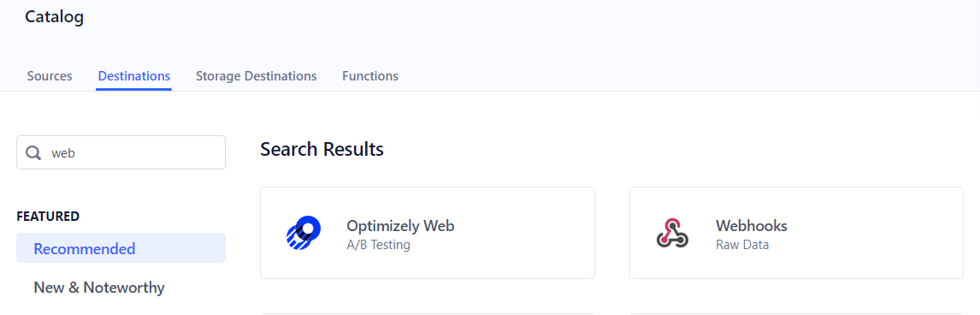
Task: Go to the Functions tab
Action: 370,76
